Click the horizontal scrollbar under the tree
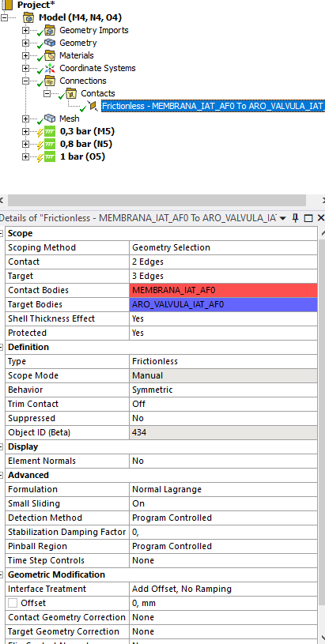This screenshot has height=644, width=325. 157,201
